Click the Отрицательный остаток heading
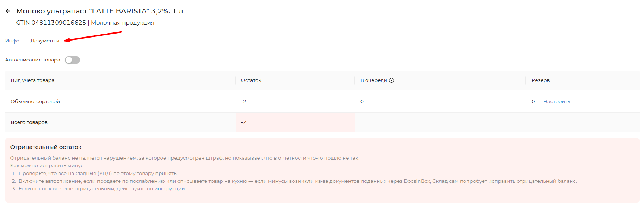The image size is (644, 210). coord(46,147)
